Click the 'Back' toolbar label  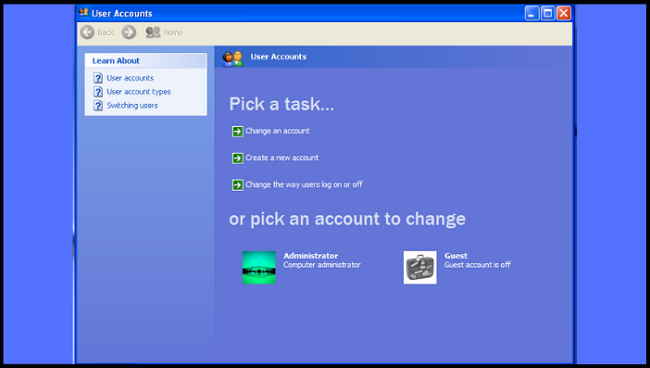(x=106, y=32)
